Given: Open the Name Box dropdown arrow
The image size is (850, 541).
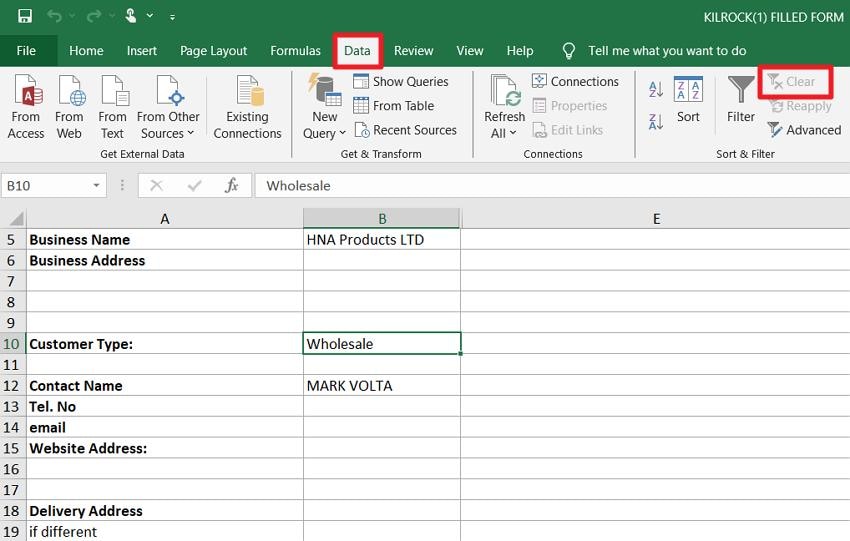Looking at the screenshot, I should coord(96,186).
